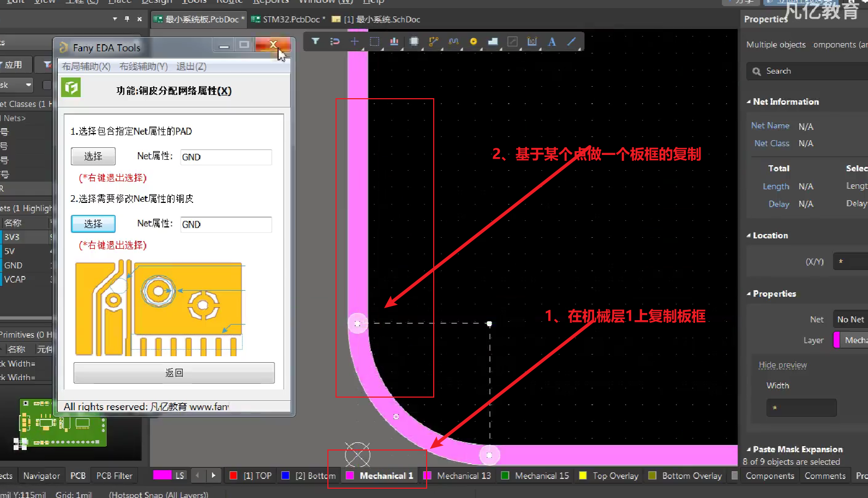868x498 pixels.
Task: Open the Navigator panel tab
Action: 41,476
